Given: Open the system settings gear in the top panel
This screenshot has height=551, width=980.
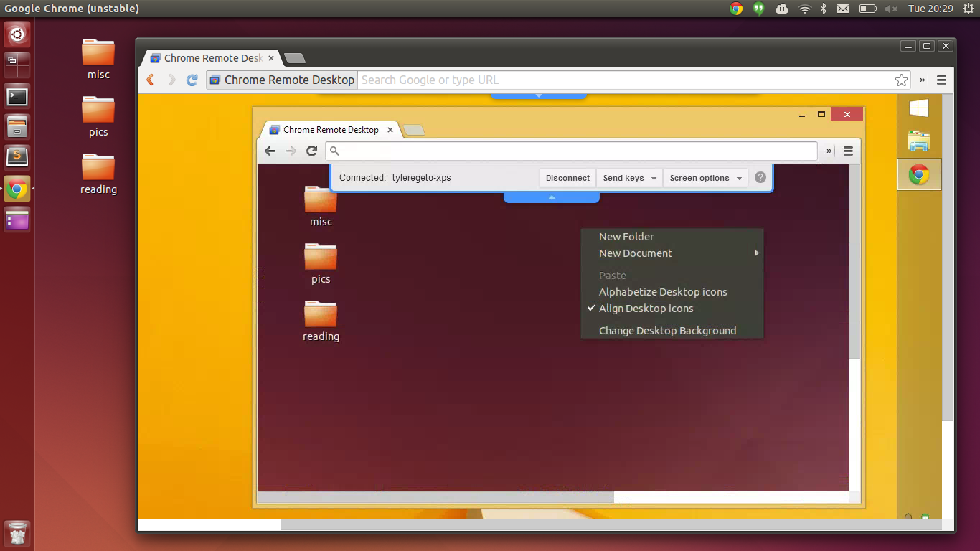Looking at the screenshot, I should (x=967, y=9).
